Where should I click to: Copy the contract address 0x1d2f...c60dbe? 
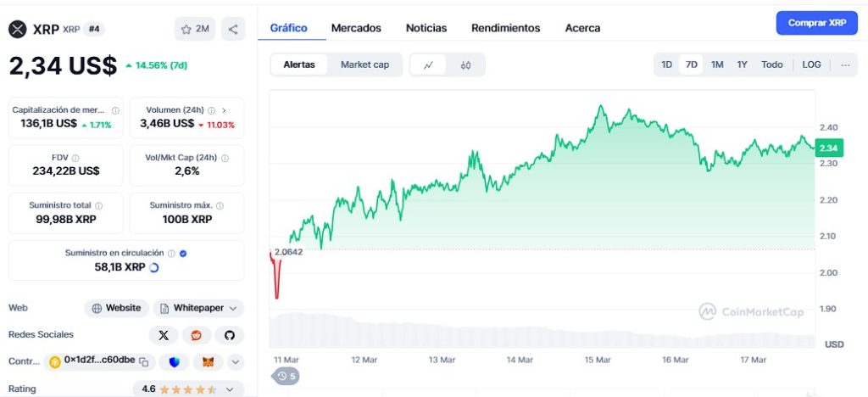[x=144, y=361]
